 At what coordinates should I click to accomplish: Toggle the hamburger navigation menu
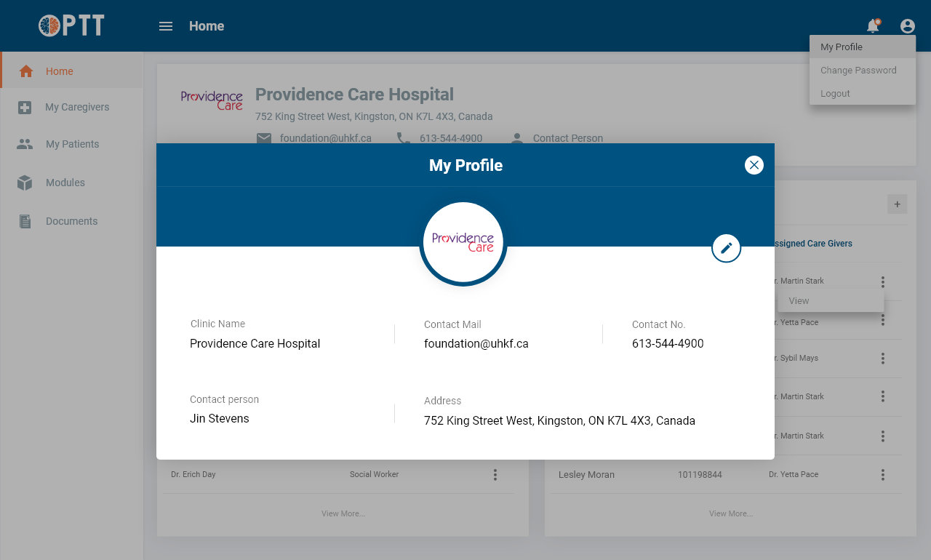166,26
